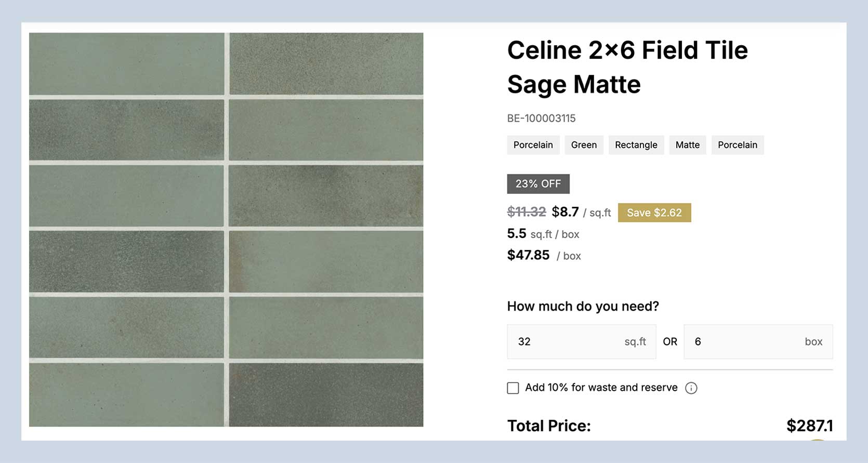Viewport: 868px width, 463px height.
Task: Click the 'How much do you need?' heading
Action: [583, 307]
